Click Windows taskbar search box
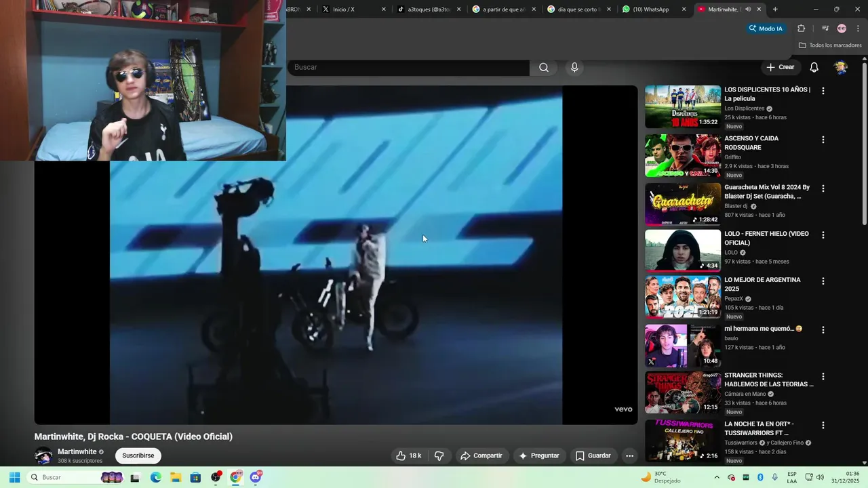The width and height of the screenshot is (868, 488). click(x=75, y=477)
